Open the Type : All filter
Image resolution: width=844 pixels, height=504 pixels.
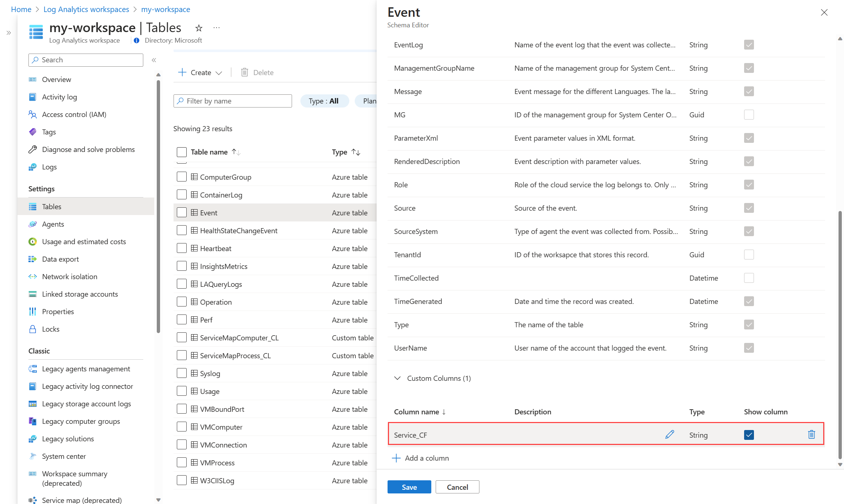coord(324,101)
